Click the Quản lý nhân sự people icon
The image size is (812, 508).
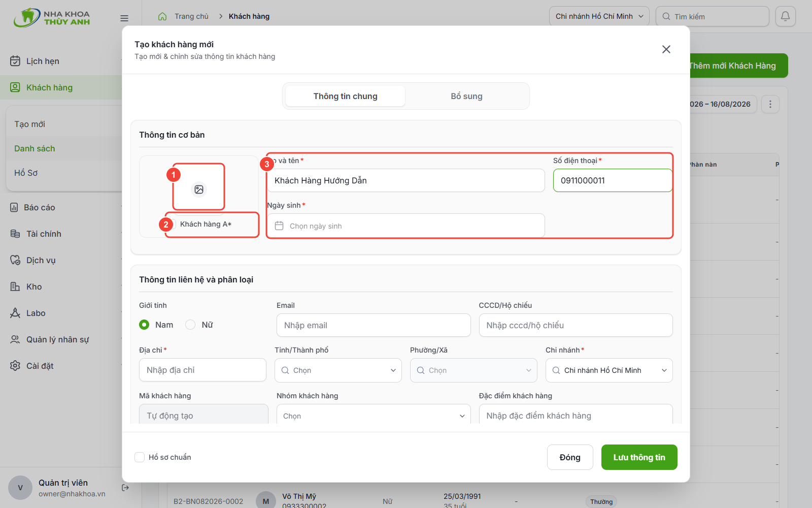tap(15, 339)
